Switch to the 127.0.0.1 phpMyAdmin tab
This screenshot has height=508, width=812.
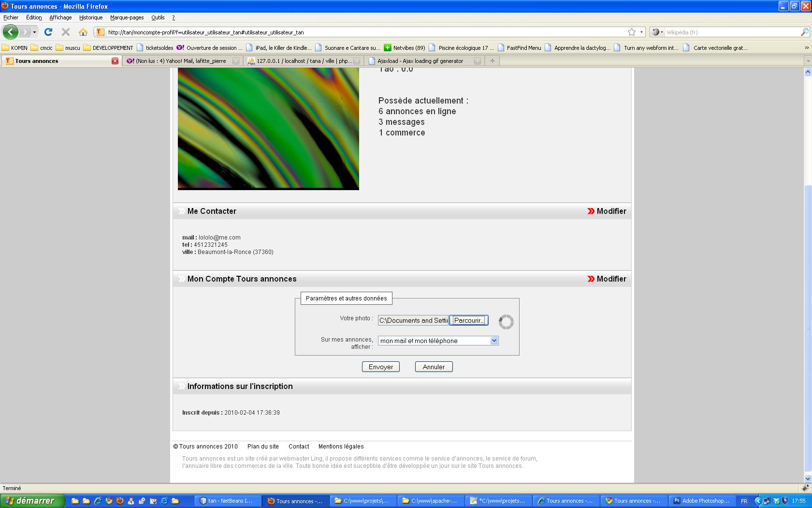pyautogui.click(x=304, y=61)
